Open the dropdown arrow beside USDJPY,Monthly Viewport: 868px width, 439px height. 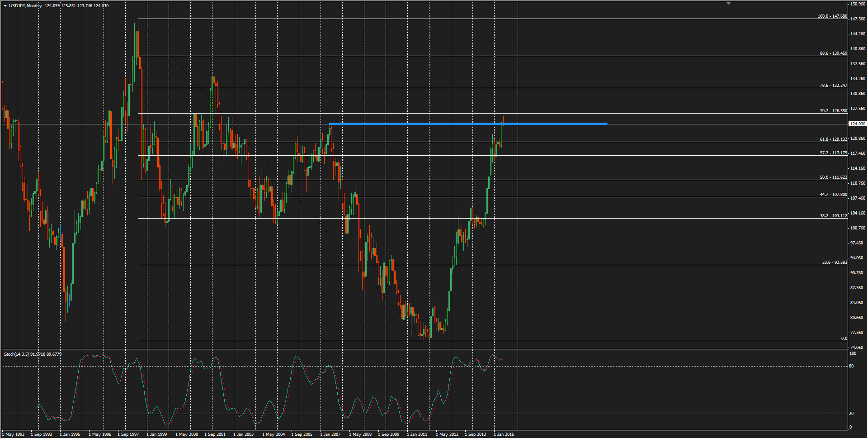(x=5, y=6)
